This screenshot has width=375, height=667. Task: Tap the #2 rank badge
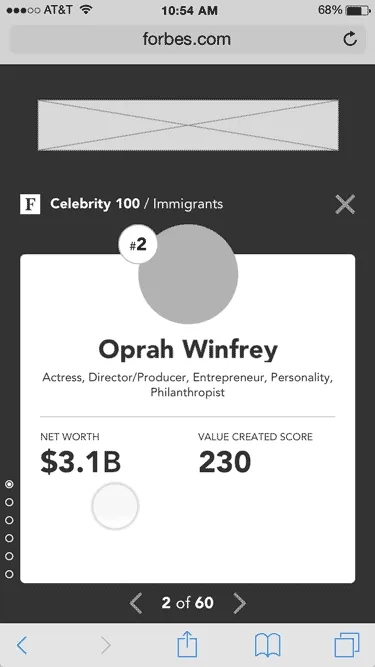(x=138, y=245)
